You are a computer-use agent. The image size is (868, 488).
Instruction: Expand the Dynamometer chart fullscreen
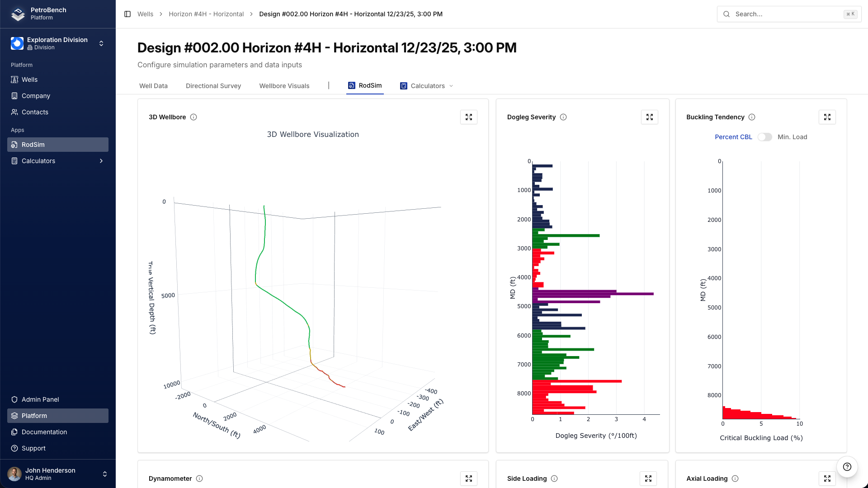(469, 479)
